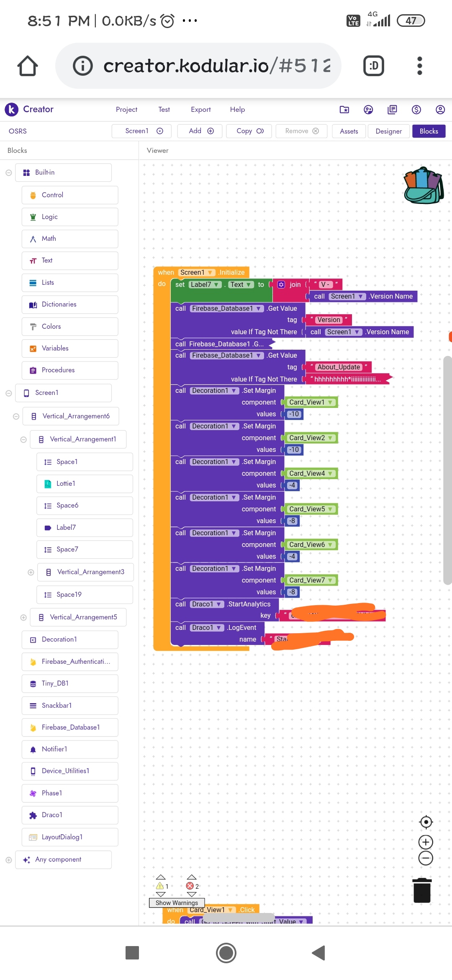452x980 pixels.
Task: Click the 'About_Update' text block
Action: (339, 367)
